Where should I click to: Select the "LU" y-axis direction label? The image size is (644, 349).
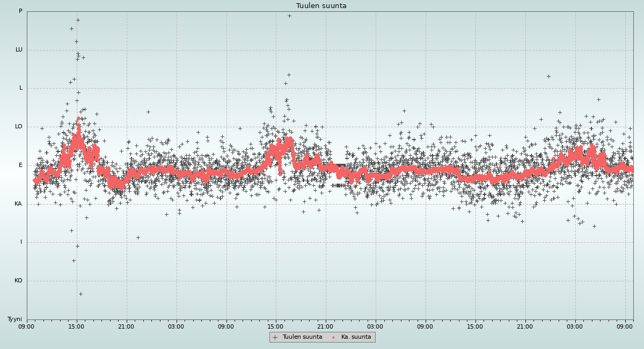[19, 50]
